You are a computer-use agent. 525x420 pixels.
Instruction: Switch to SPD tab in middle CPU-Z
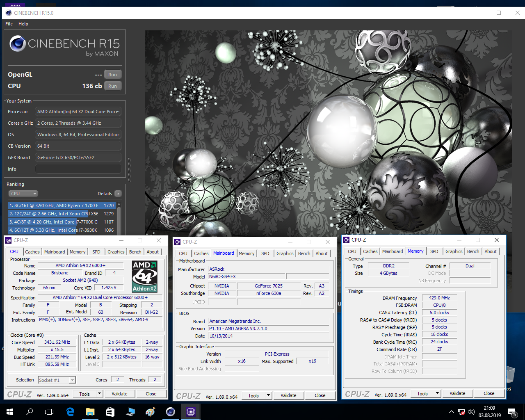265,253
